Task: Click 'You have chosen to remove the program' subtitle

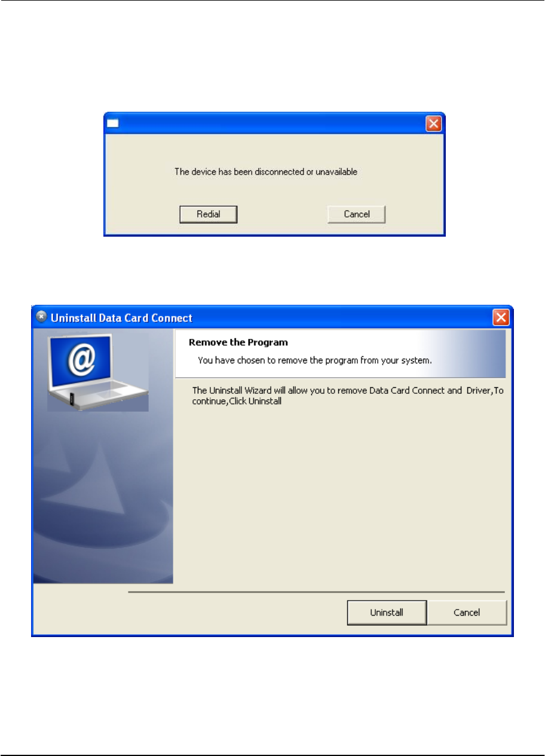Action: pos(315,361)
